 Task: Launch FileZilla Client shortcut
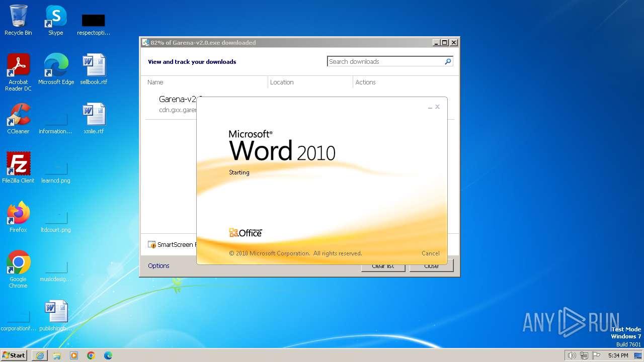click(x=18, y=167)
